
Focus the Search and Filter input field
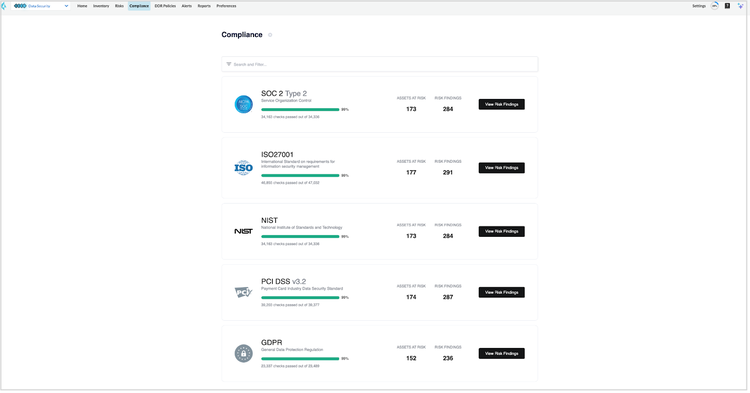(380, 64)
